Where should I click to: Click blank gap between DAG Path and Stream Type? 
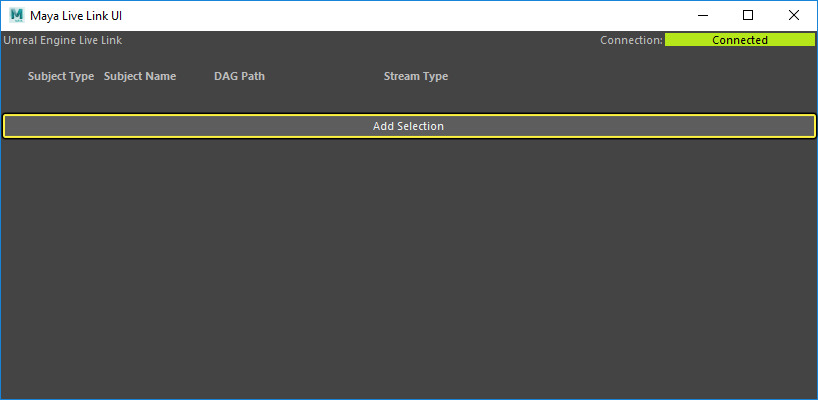coord(325,76)
